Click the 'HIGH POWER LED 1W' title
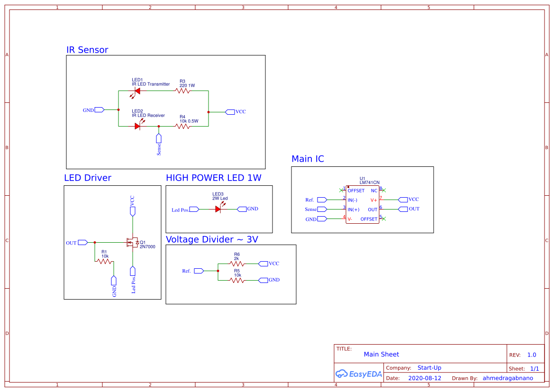Image resolution: width=554 pixels, height=392 pixels. [x=214, y=178]
